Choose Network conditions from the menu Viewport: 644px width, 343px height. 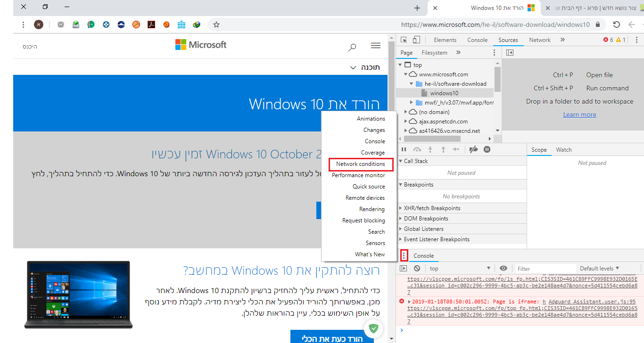[360, 164]
